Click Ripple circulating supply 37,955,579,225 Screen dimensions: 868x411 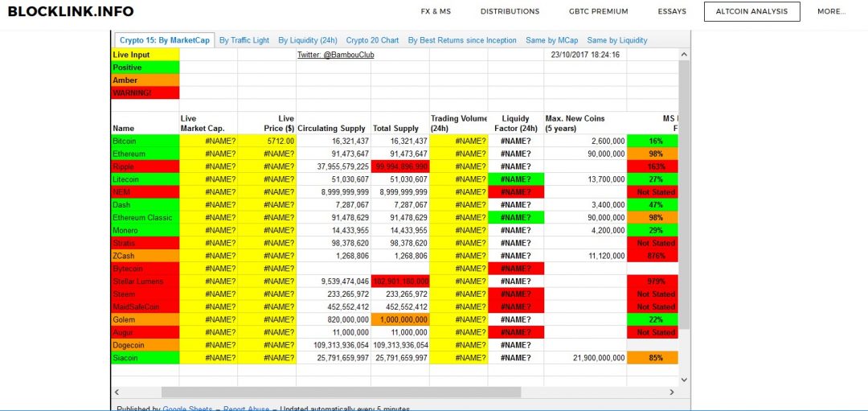334,166
